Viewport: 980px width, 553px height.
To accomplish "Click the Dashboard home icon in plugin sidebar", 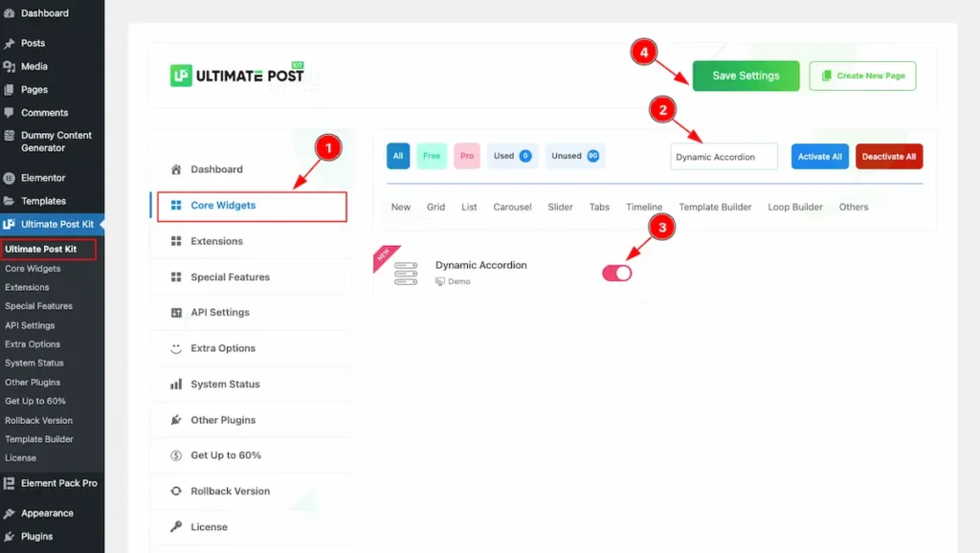I will click(176, 169).
